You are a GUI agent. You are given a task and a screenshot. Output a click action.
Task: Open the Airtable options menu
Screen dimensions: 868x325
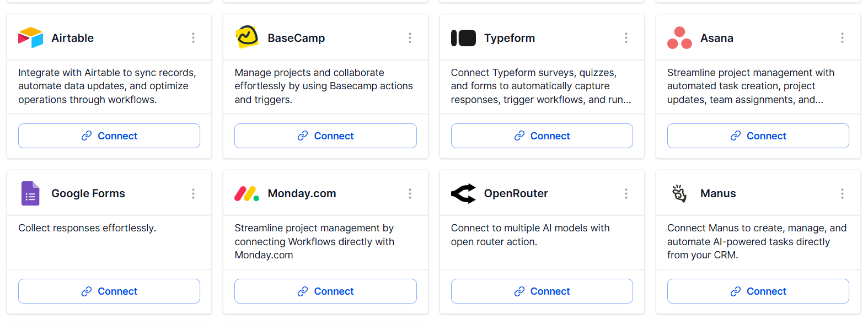(x=193, y=37)
